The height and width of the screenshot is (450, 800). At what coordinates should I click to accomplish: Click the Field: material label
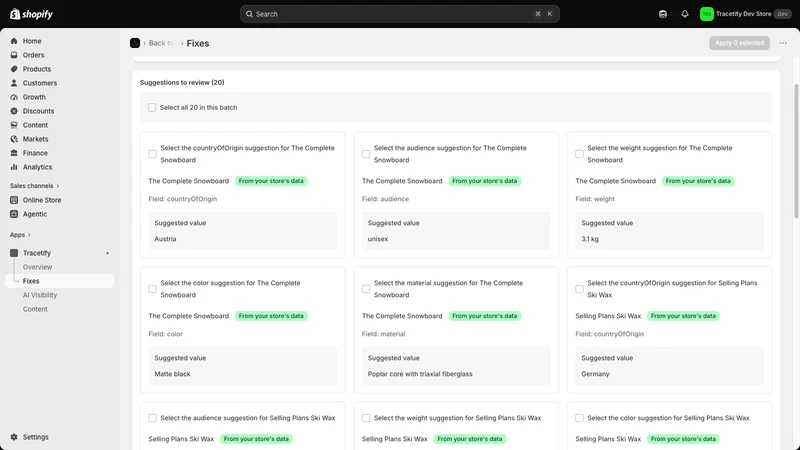coord(383,334)
